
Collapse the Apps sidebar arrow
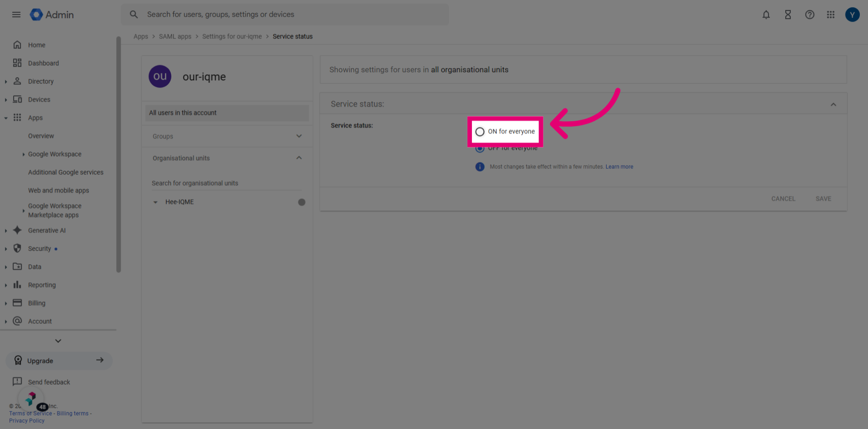pyautogui.click(x=6, y=118)
